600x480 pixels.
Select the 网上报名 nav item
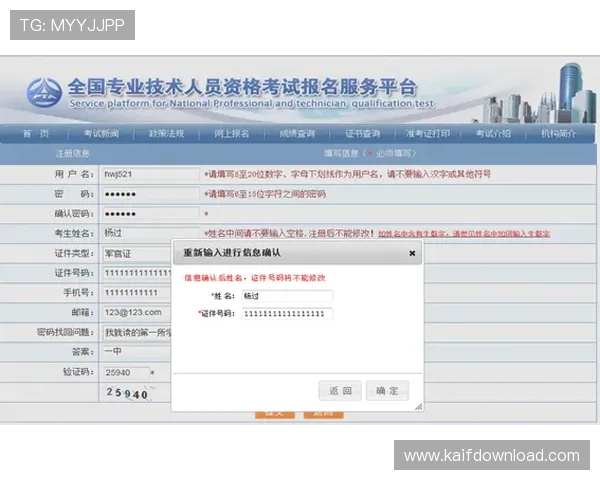tap(232, 134)
